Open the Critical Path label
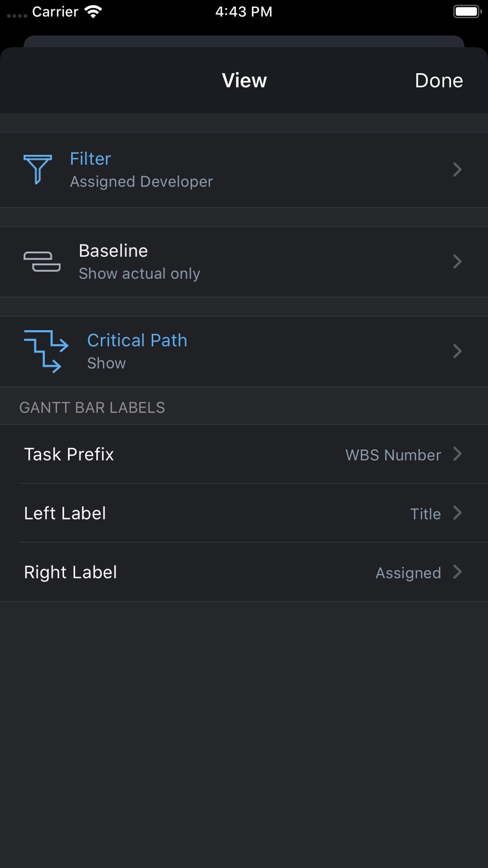This screenshot has width=488, height=868. [x=137, y=340]
